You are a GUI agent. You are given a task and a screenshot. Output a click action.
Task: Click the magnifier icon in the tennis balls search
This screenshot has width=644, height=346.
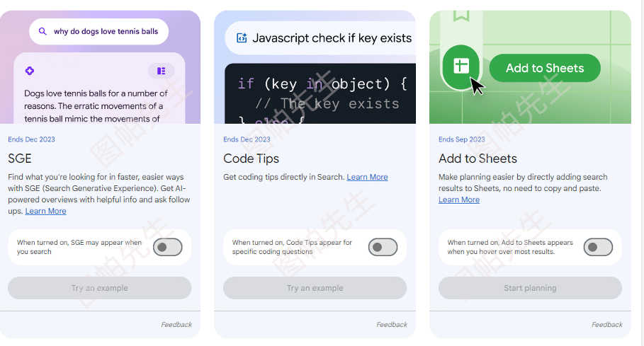click(x=43, y=31)
